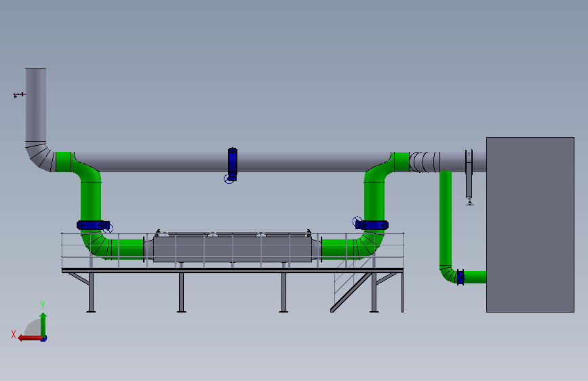
Task: Select the tall vertical gray exhaust stack
Action: tap(36, 105)
